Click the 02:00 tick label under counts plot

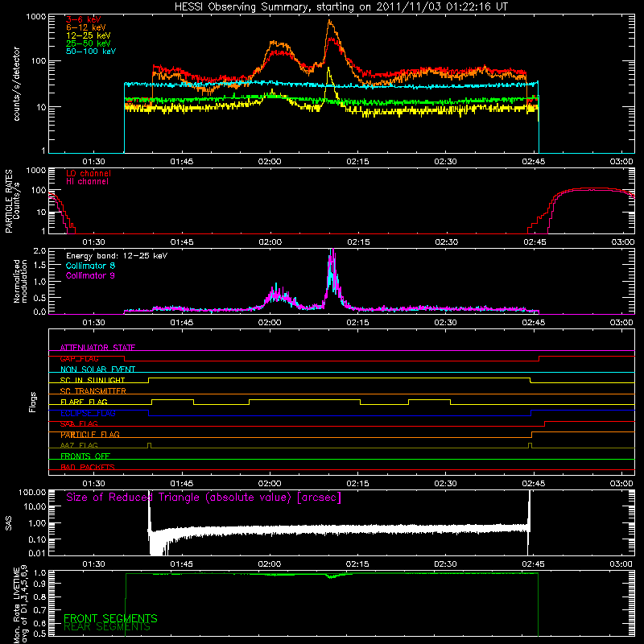coord(270,162)
